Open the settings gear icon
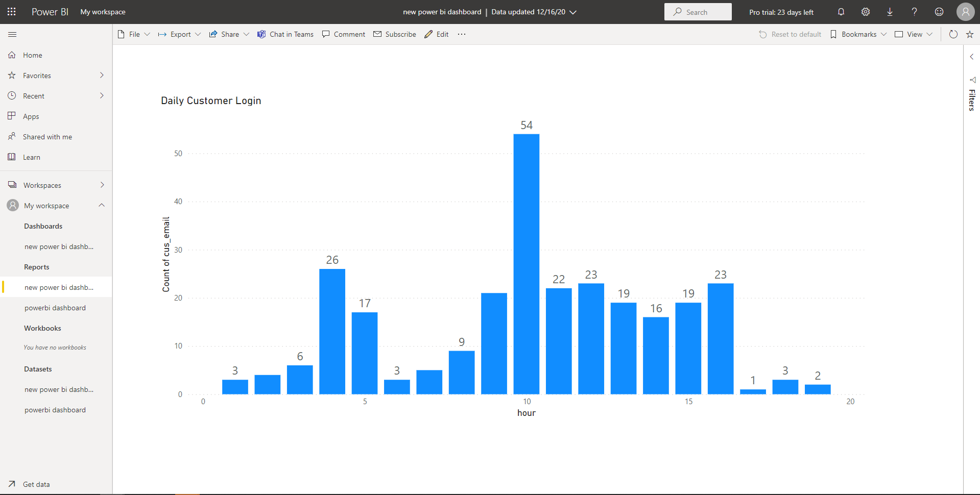The height and width of the screenshot is (495, 980). tap(866, 12)
